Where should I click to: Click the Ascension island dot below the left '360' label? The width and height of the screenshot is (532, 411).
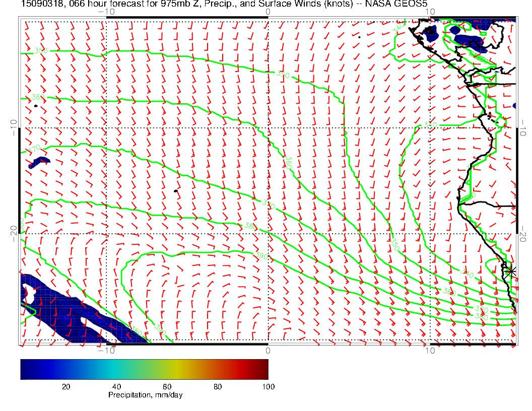(x=36, y=106)
